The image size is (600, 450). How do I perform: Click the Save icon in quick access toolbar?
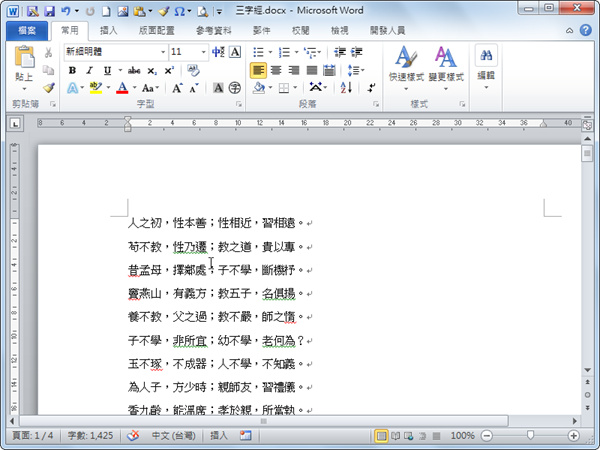click(50, 11)
